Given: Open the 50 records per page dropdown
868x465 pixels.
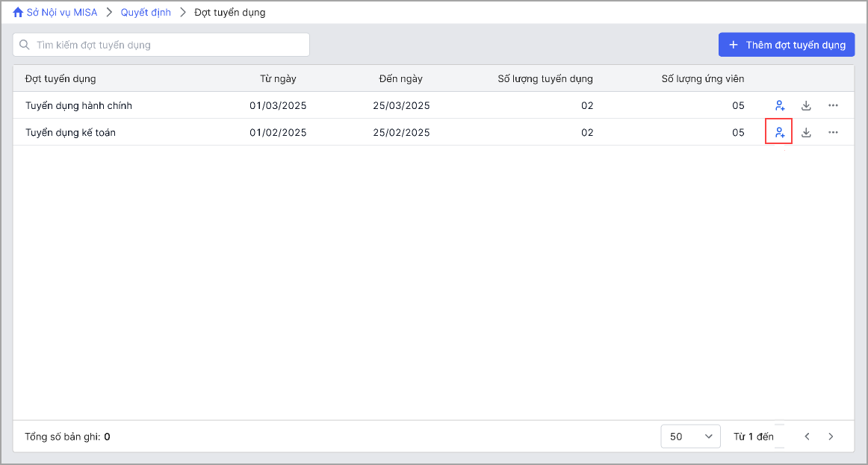Looking at the screenshot, I should coord(690,436).
